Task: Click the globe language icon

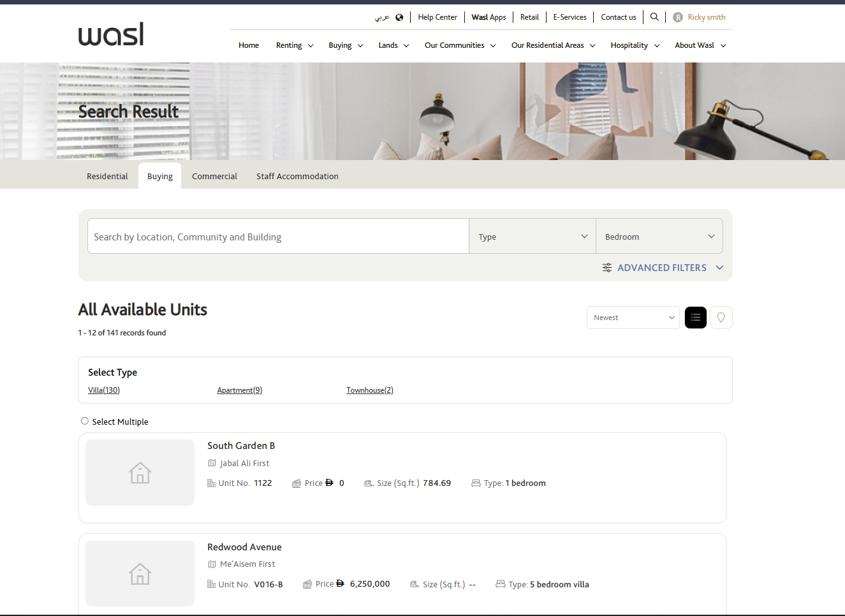Action: (399, 17)
